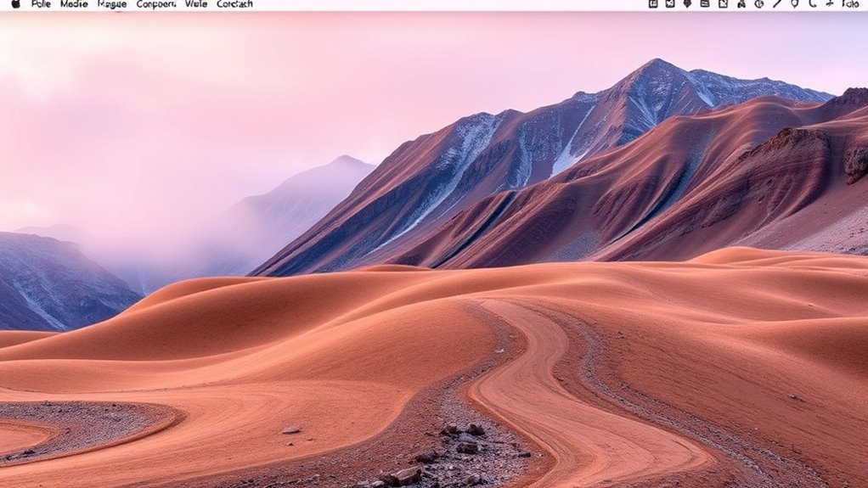
Task: Click the square status icon with X pattern
Action: click(x=669, y=4)
